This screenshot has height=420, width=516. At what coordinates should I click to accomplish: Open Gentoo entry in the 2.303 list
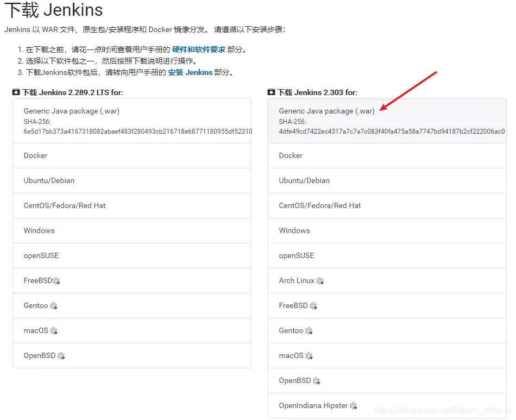387,331
